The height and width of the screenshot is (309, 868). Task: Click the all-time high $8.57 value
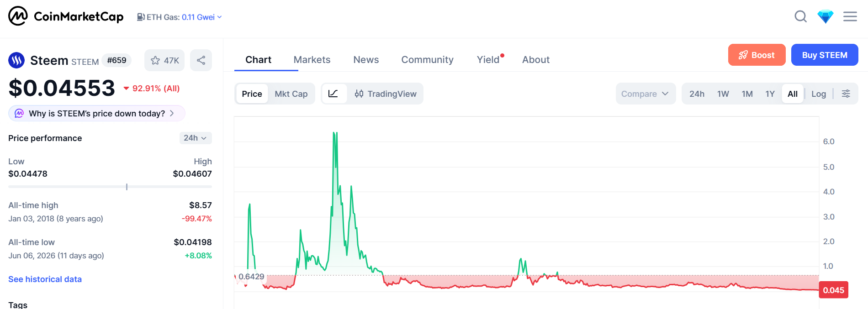(201, 205)
